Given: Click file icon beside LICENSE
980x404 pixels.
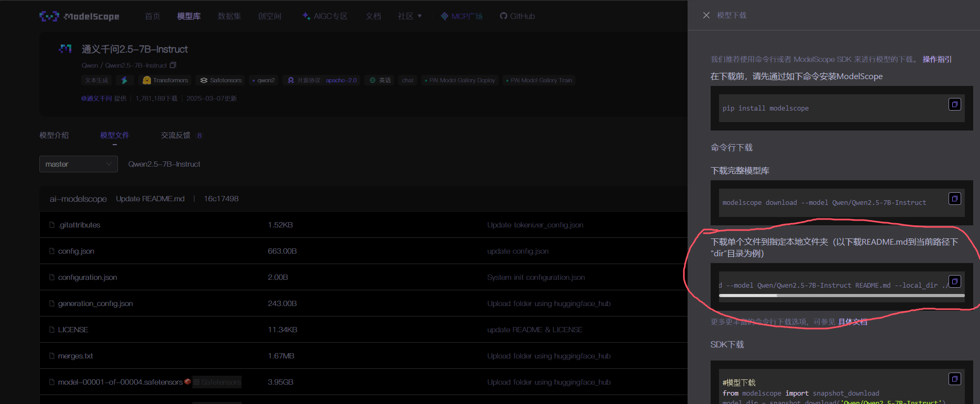Looking at the screenshot, I should 52,330.
